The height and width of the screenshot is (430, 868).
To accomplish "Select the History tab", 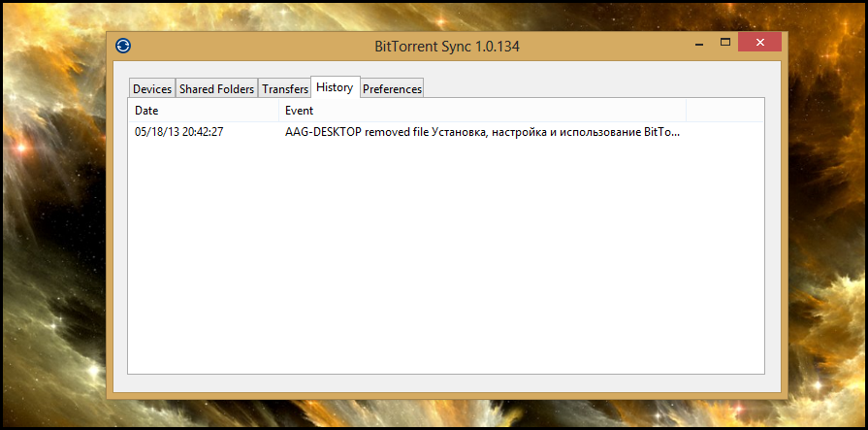I will coord(335,87).
